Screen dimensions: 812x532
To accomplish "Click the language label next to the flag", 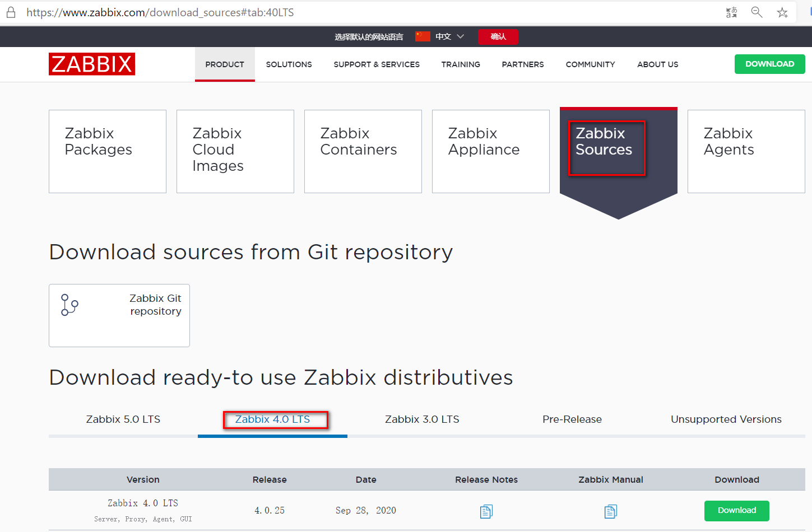I will pyautogui.click(x=443, y=36).
